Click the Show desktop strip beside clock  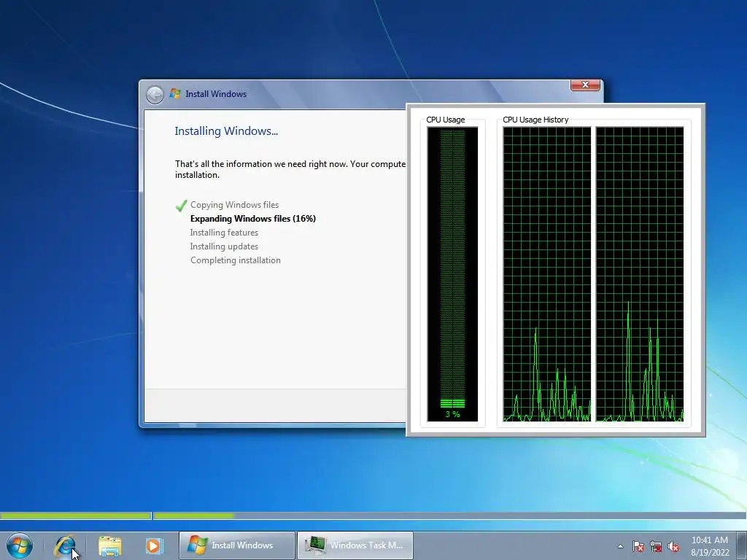coord(743,545)
